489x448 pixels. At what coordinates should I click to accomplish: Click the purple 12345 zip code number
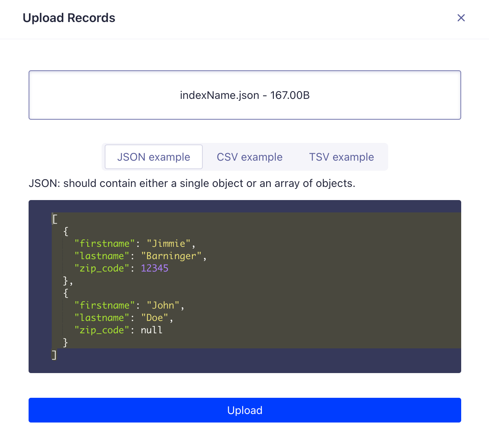(x=155, y=268)
